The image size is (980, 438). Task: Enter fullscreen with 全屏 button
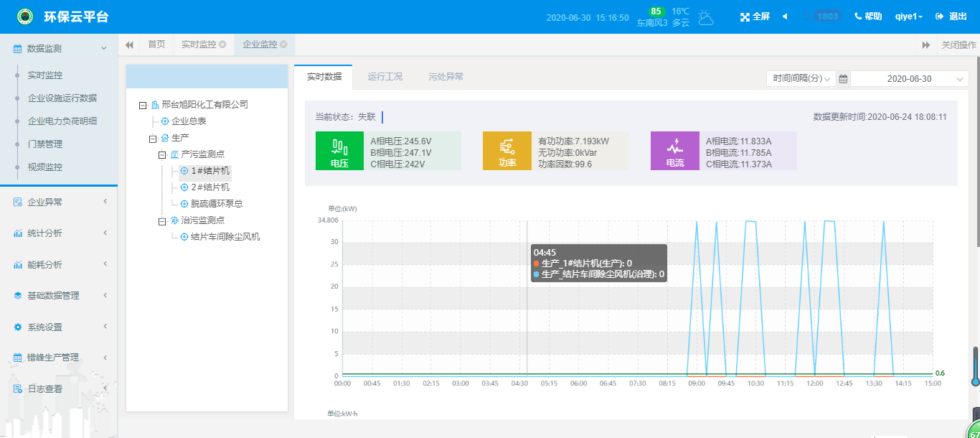755,17
